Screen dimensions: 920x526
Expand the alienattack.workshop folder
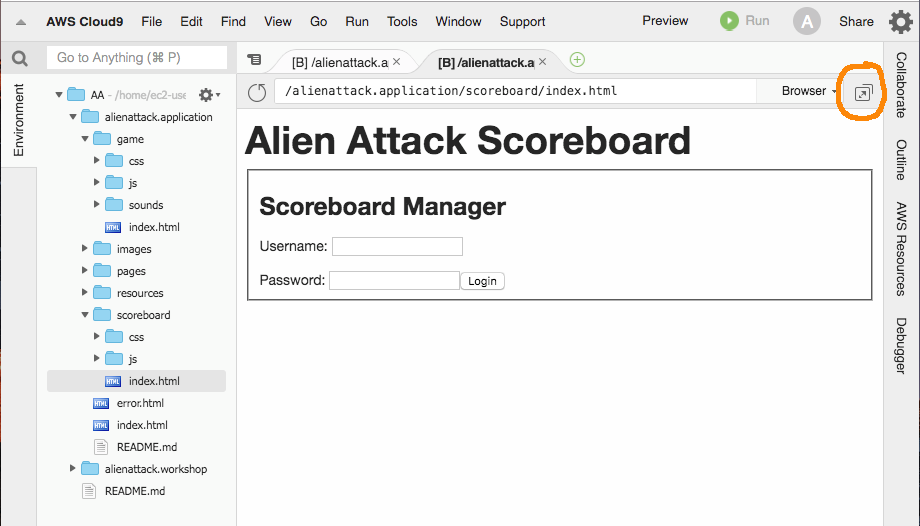click(x=73, y=468)
